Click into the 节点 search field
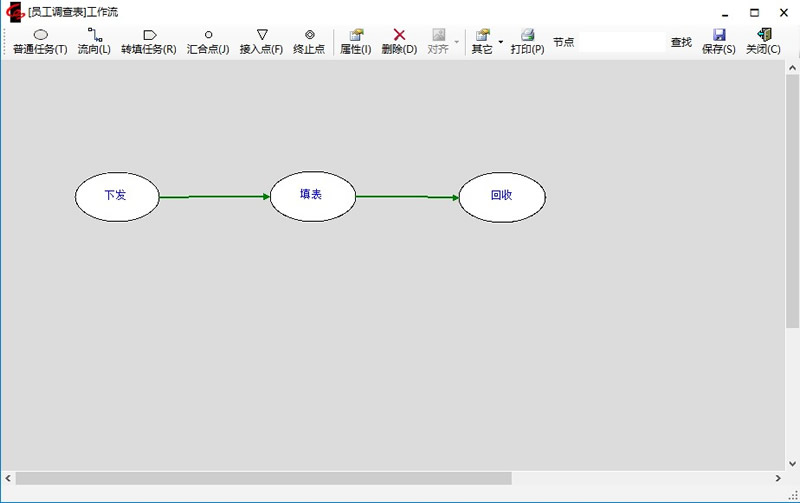 tap(621, 42)
